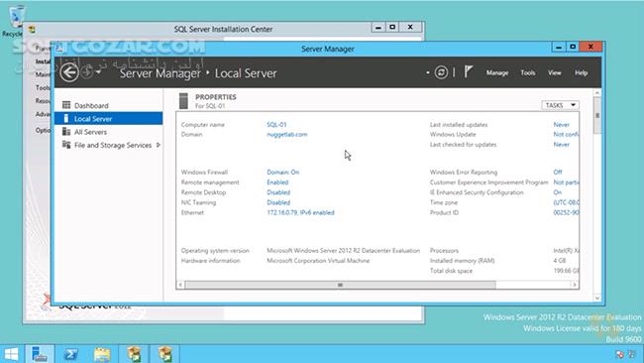Open the dropdown arrow left of refresh icon
This screenshot has width=644, height=363.
[x=428, y=72]
